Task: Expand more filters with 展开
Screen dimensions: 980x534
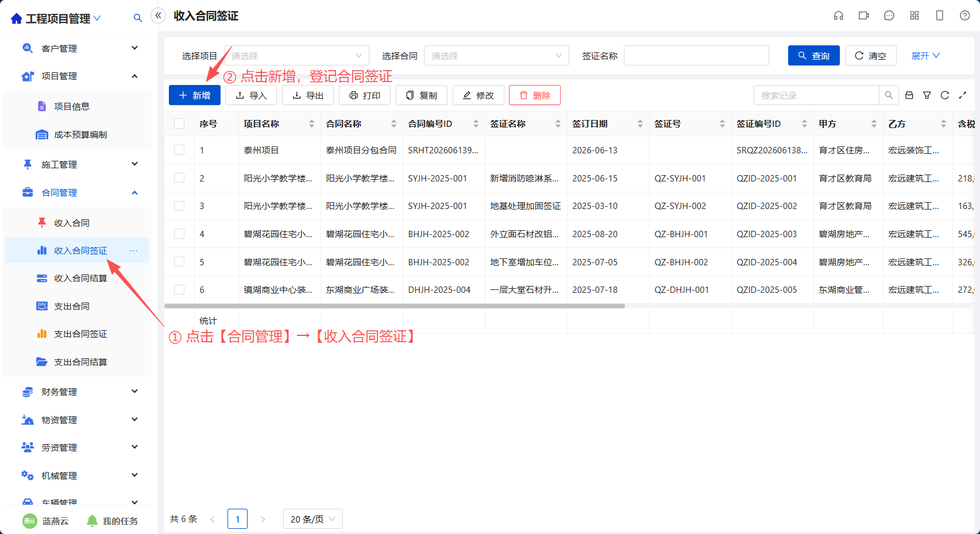Action: (x=925, y=56)
